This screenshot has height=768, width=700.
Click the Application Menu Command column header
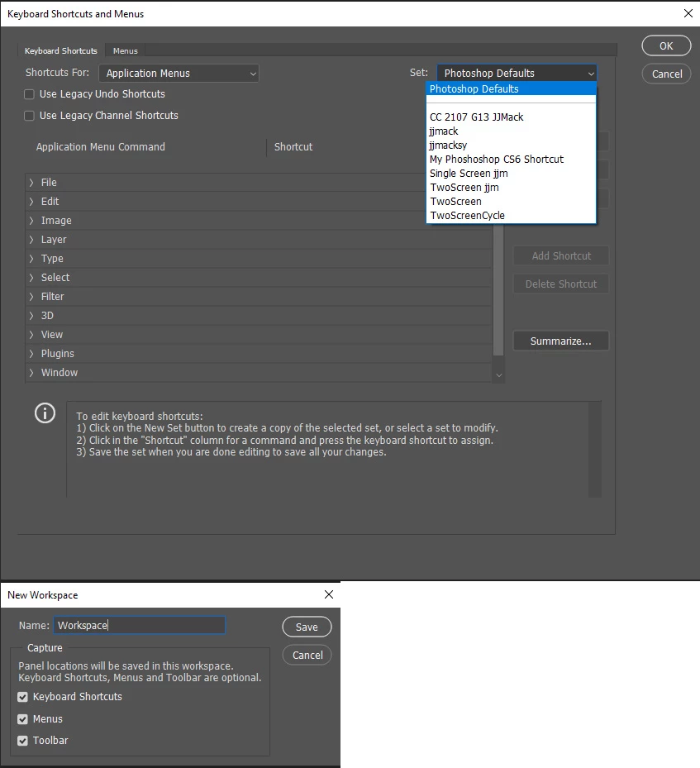click(100, 147)
